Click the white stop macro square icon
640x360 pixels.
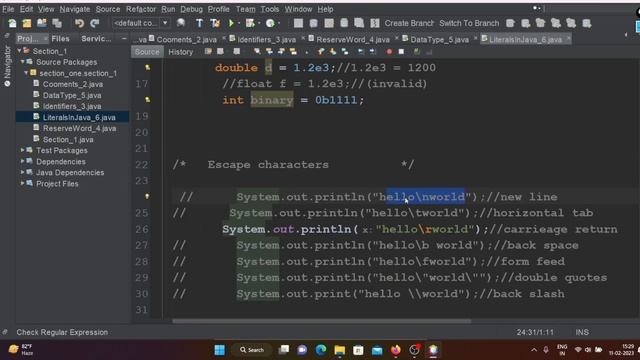pyautogui.click(x=401, y=52)
